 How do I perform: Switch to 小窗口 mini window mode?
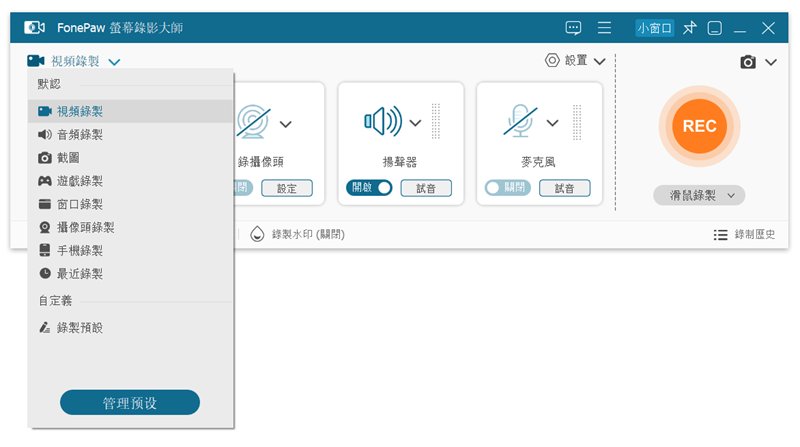[655, 28]
